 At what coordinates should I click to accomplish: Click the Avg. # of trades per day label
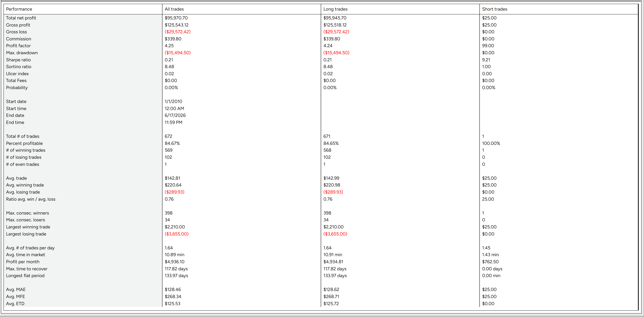pyautogui.click(x=30, y=248)
